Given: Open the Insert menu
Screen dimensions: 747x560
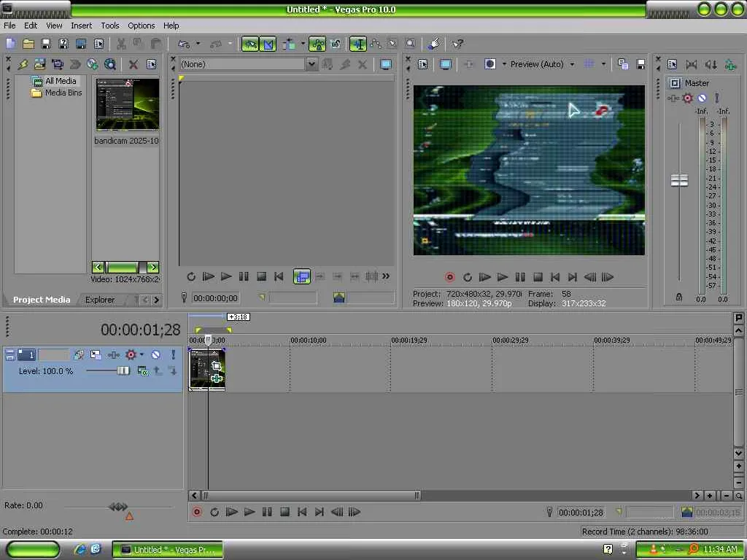Looking at the screenshot, I should 82,26.
